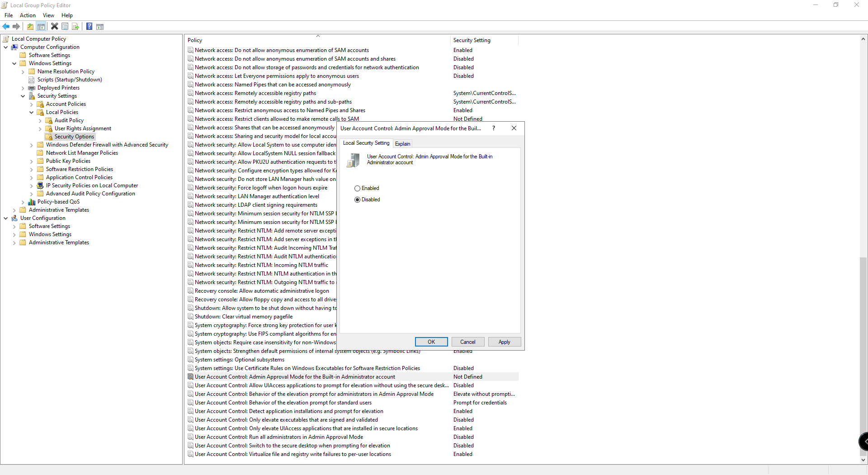868x475 pixels.
Task: Click the Back arrow in toolbar
Action: click(6, 27)
